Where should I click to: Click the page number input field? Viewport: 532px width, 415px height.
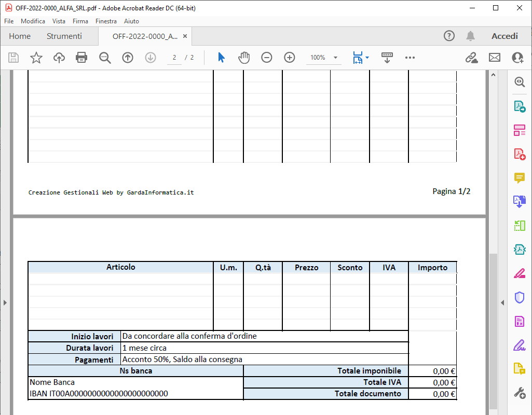click(x=175, y=58)
